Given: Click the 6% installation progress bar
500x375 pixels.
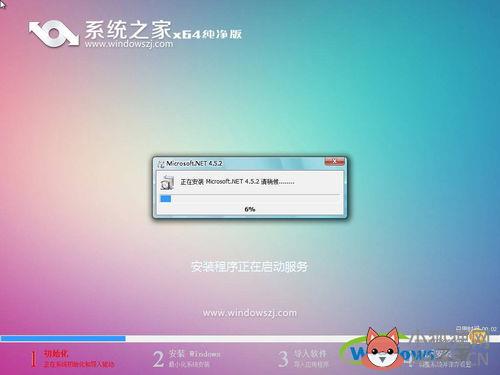Looking at the screenshot, I should click(x=250, y=199).
